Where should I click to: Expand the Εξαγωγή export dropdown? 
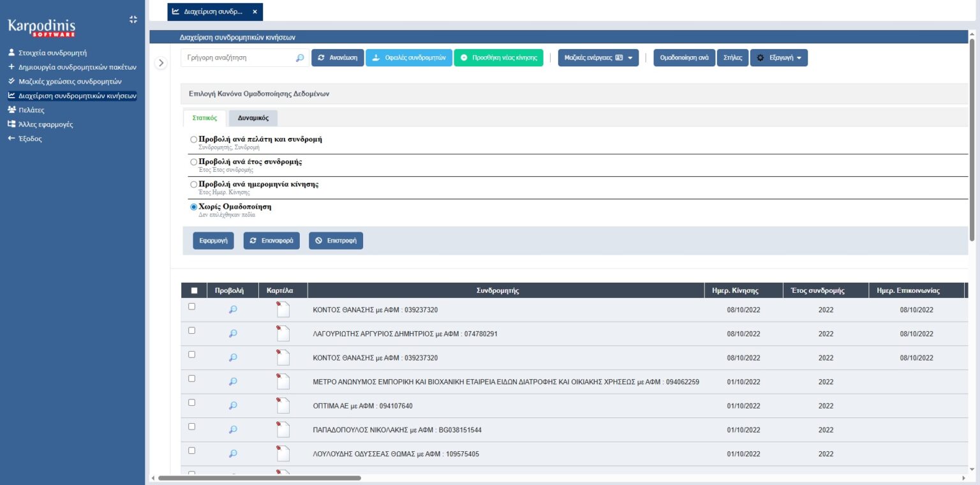point(778,58)
